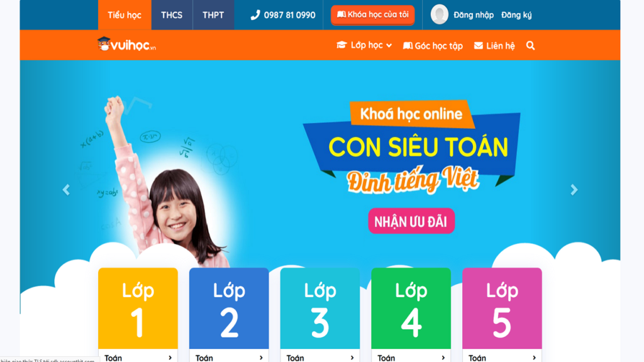Open the search magnifier icon
The height and width of the screenshot is (362, 644).
coord(530,45)
